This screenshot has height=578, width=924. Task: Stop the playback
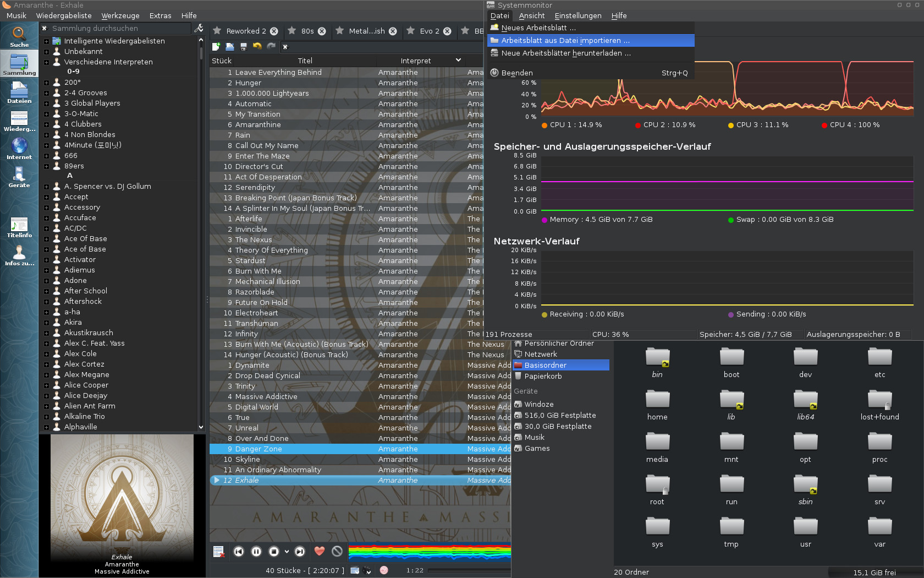point(274,551)
